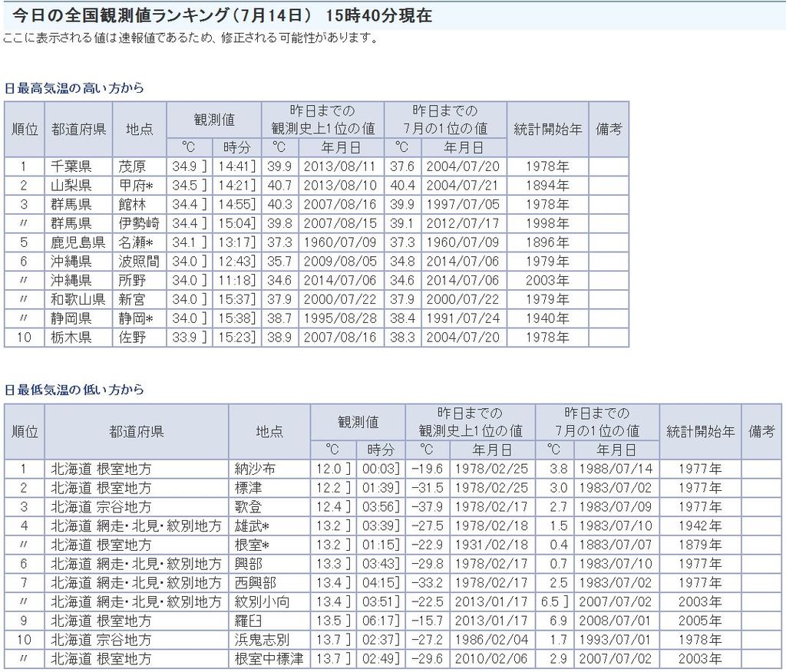Open the 納沙布 location entry
The height and width of the screenshot is (672, 786).
point(254,469)
